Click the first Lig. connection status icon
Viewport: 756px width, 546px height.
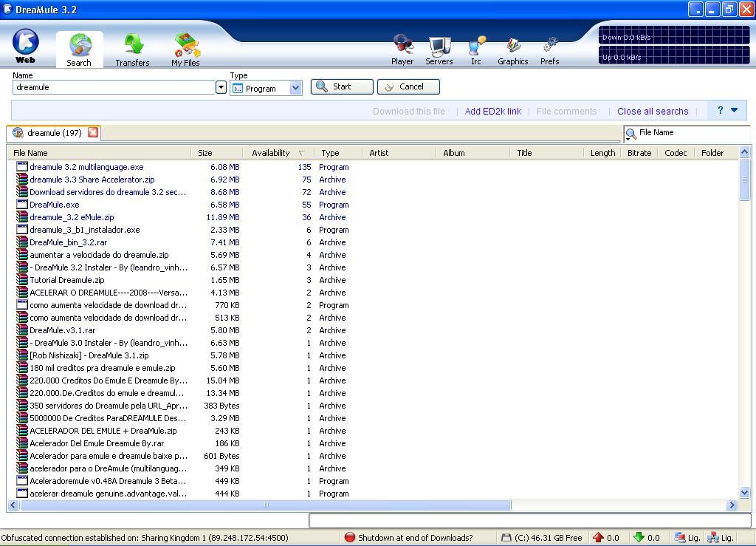coord(680,537)
